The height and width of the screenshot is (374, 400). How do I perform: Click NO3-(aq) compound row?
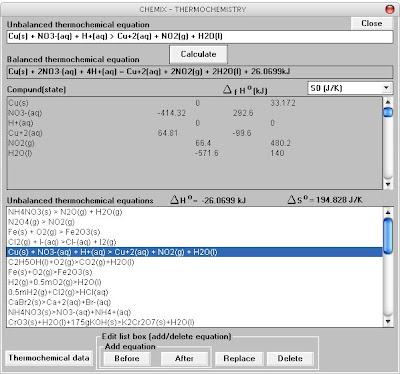coord(195,113)
